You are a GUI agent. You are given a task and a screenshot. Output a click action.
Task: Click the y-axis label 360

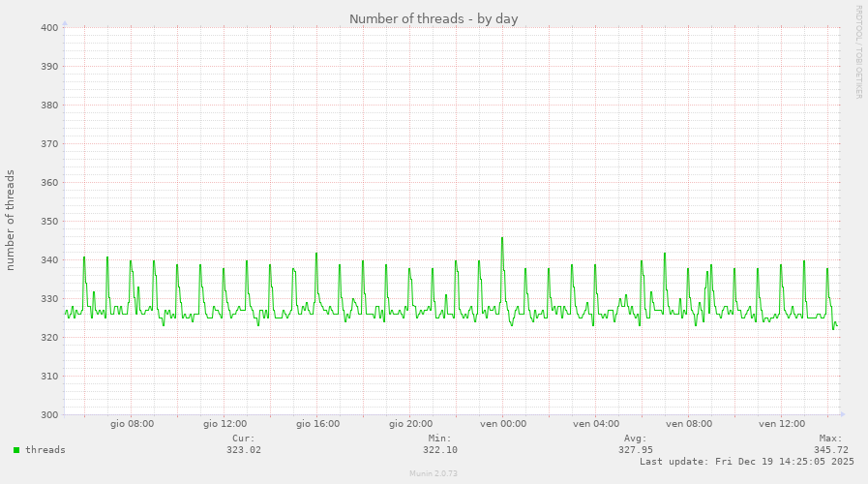[x=49, y=183]
